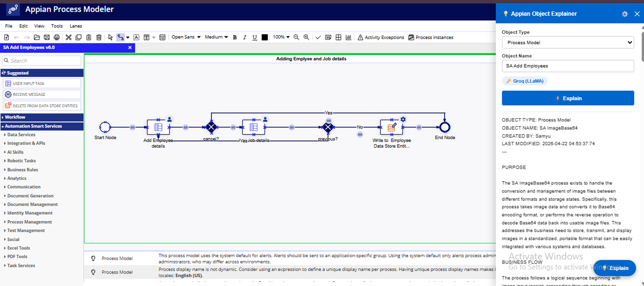Click the floating Explain pill button
This screenshot has height=286, width=644.
(614, 268)
